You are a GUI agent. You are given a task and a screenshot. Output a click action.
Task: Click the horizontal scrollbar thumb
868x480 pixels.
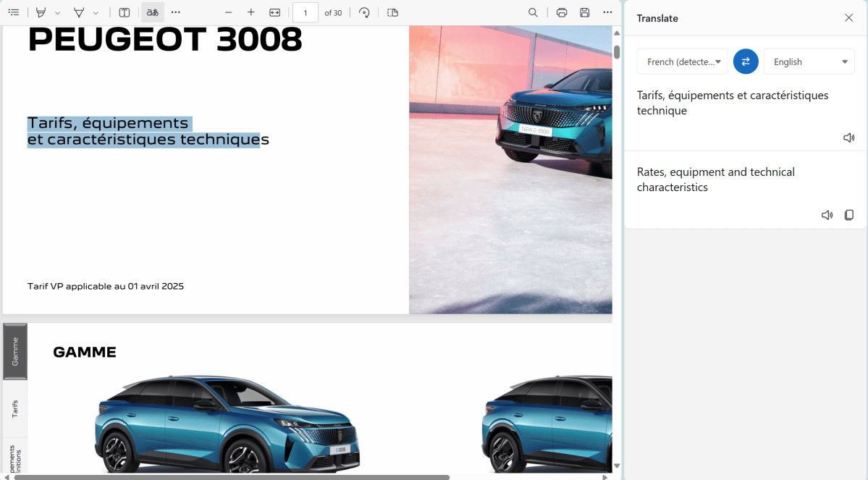(x=232, y=476)
